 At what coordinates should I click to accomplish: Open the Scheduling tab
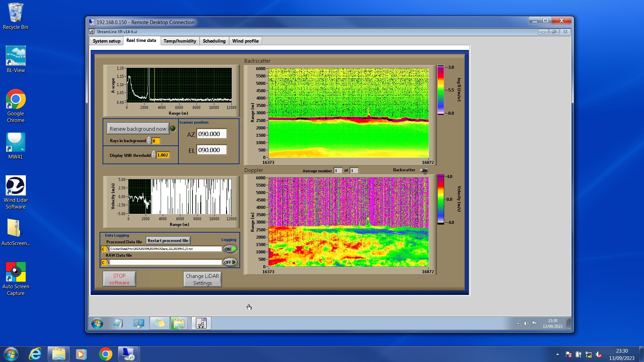coord(214,41)
